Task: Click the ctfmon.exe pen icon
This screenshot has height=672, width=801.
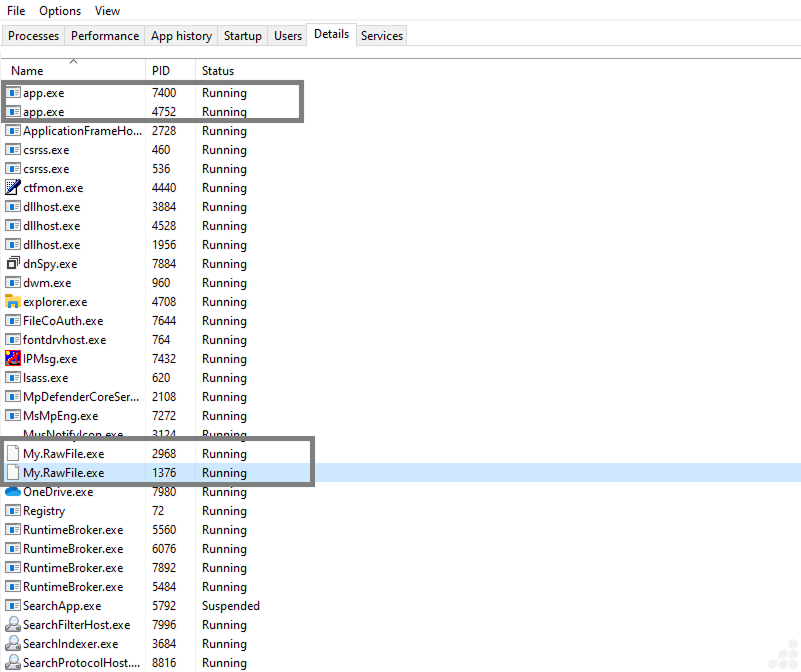Action: click(13, 188)
